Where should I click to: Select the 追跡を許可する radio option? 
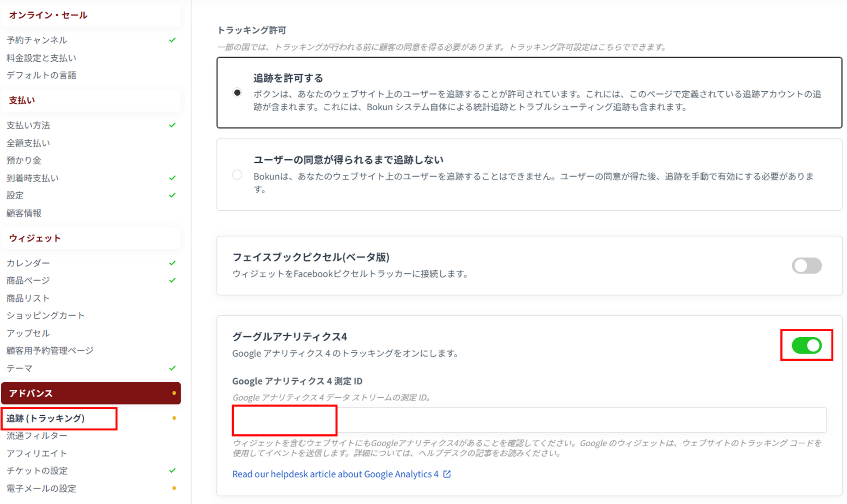point(237,93)
